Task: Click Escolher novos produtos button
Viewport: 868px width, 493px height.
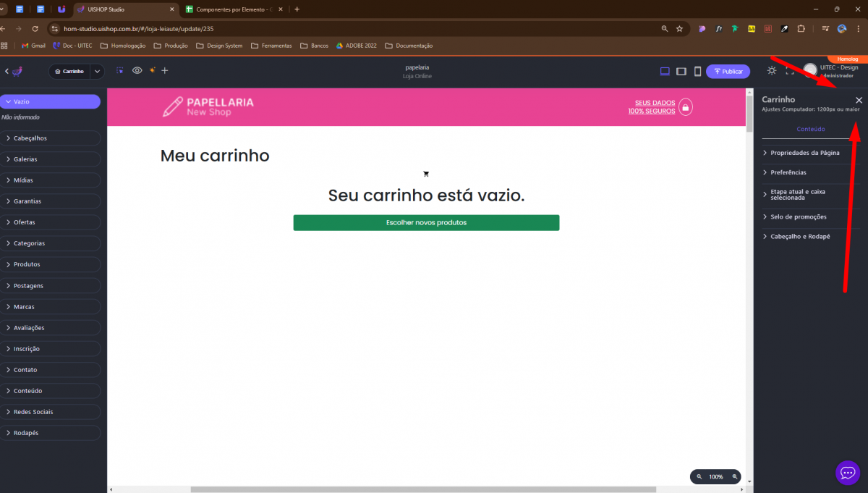Action: [x=426, y=222]
